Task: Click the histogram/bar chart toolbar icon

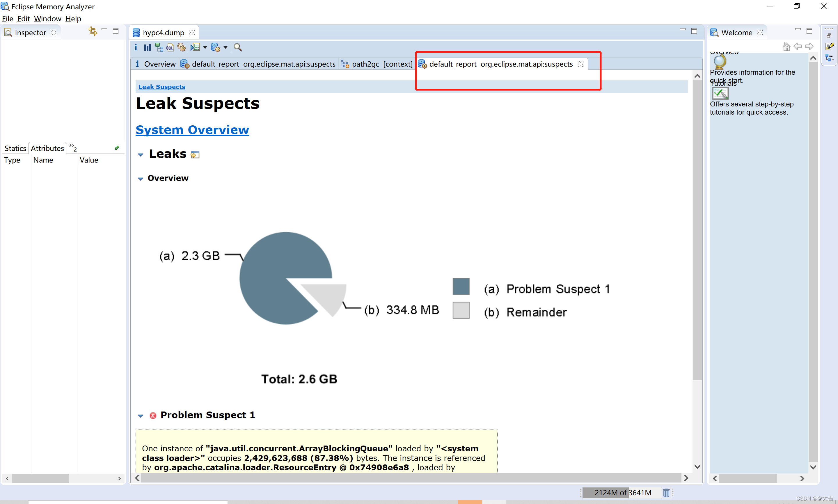Action: [x=149, y=47]
